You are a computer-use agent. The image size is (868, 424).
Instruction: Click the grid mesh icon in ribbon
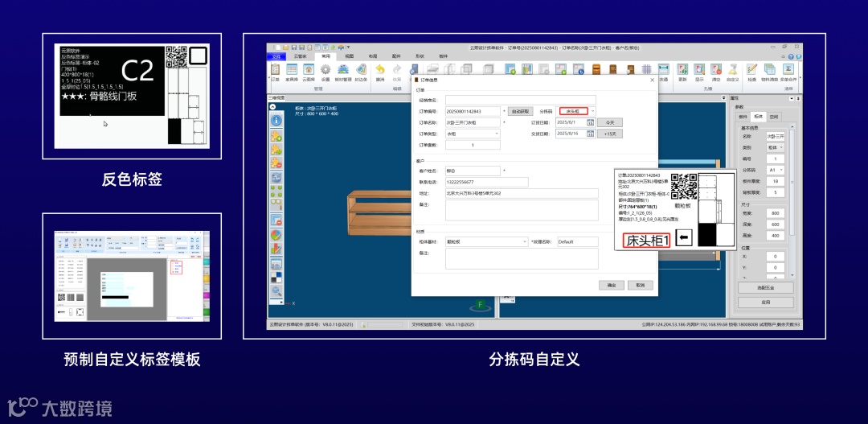pos(646,69)
